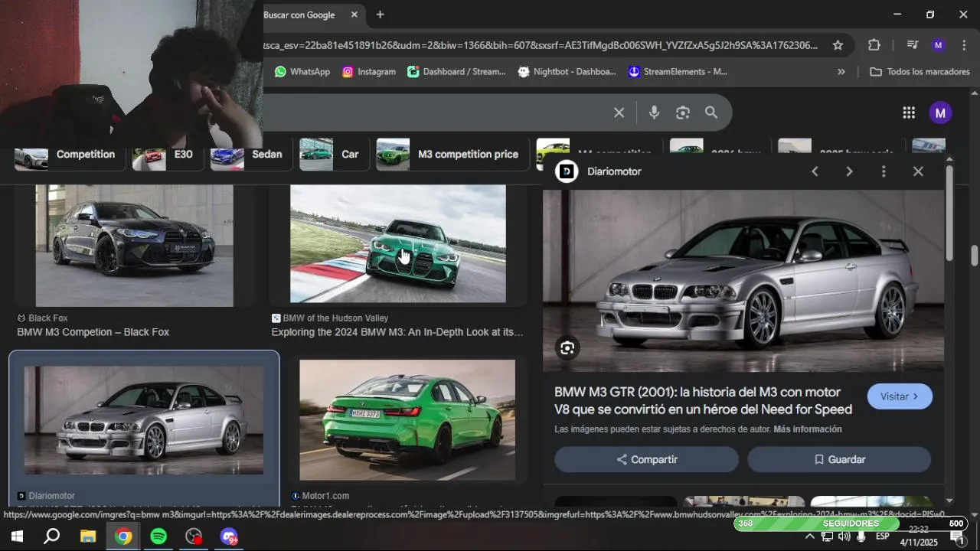The height and width of the screenshot is (551, 980).
Task: Open a new browser tab
Action: [x=380, y=15]
